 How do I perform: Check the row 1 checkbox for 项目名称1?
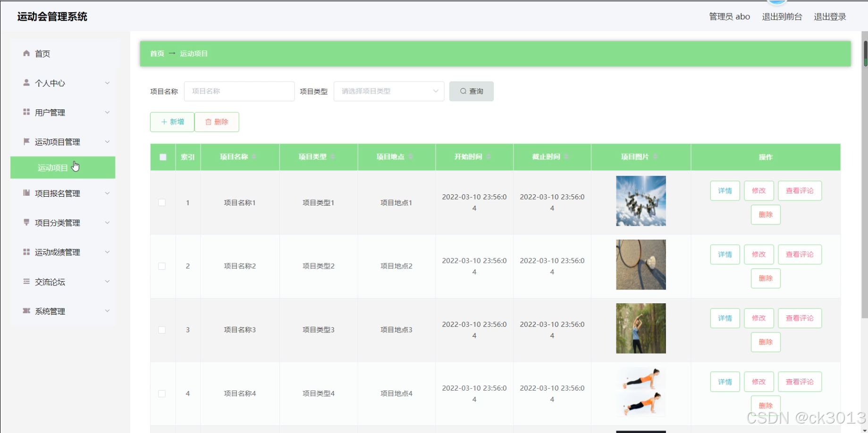click(x=162, y=202)
